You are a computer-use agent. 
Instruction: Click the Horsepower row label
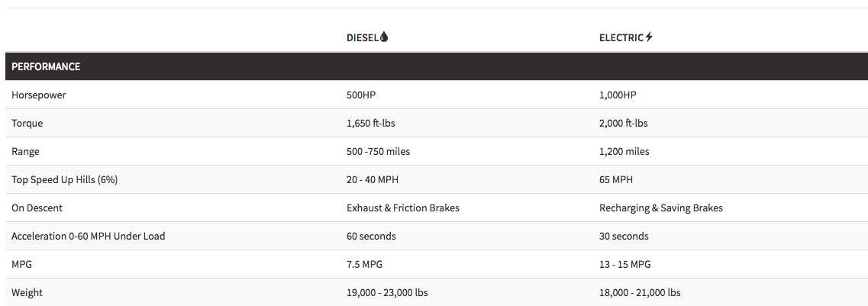(39, 95)
